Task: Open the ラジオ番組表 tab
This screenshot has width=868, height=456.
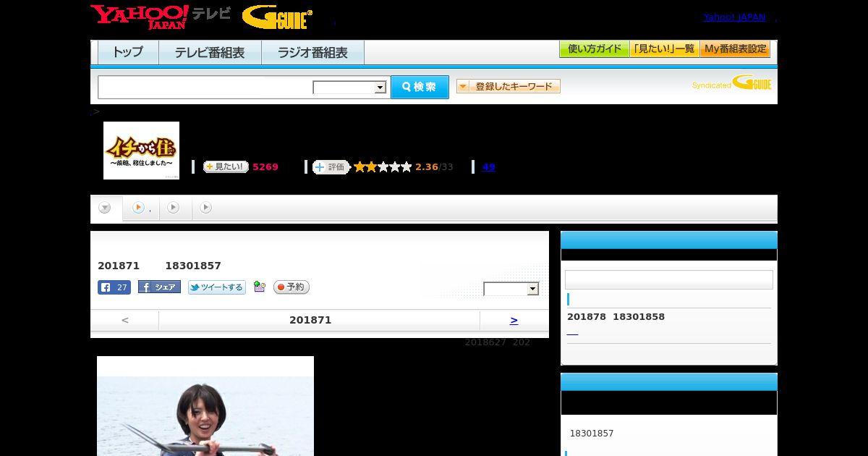Action: pyautogui.click(x=312, y=53)
